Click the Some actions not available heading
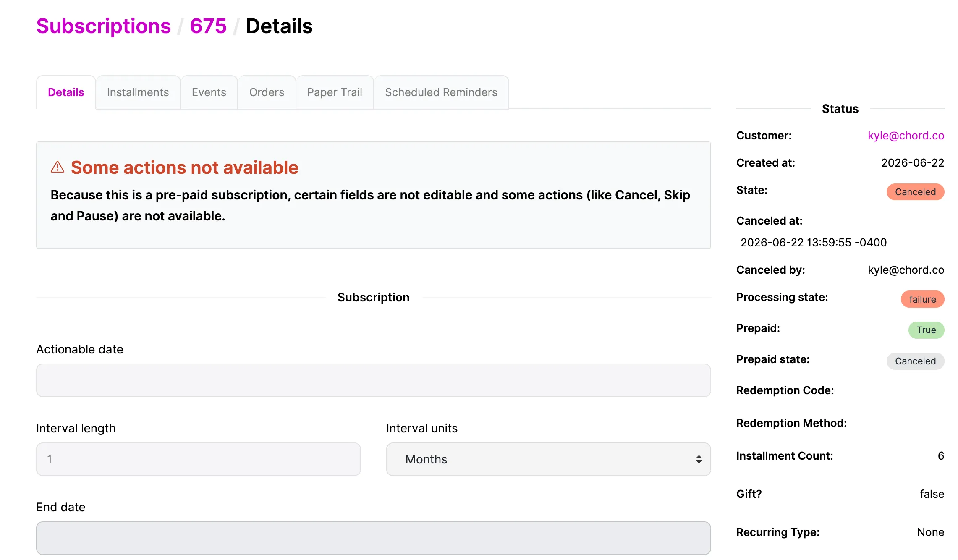The image size is (958, 560). pos(185,167)
